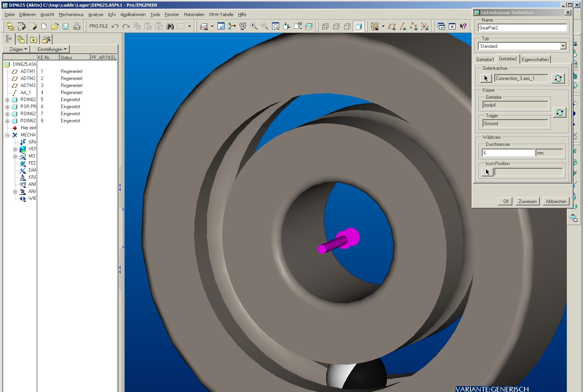Open the favorites tab with star folder
This screenshot has height=392, width=588.
coord(33,39)
